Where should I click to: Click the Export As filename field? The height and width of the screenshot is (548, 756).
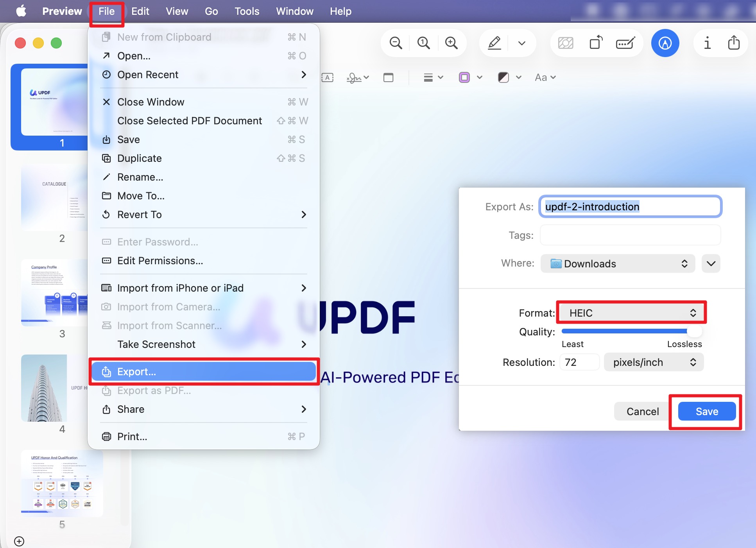630,206
